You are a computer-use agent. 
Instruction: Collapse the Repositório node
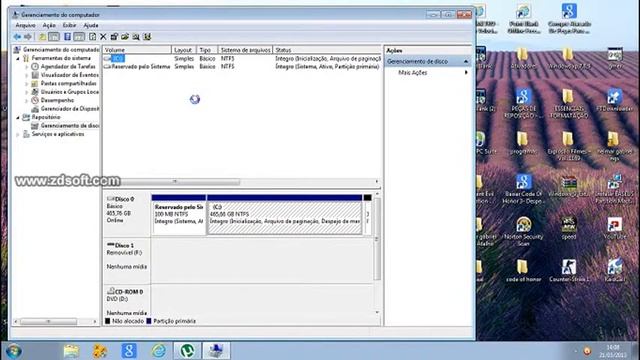(x=18, y=118)
